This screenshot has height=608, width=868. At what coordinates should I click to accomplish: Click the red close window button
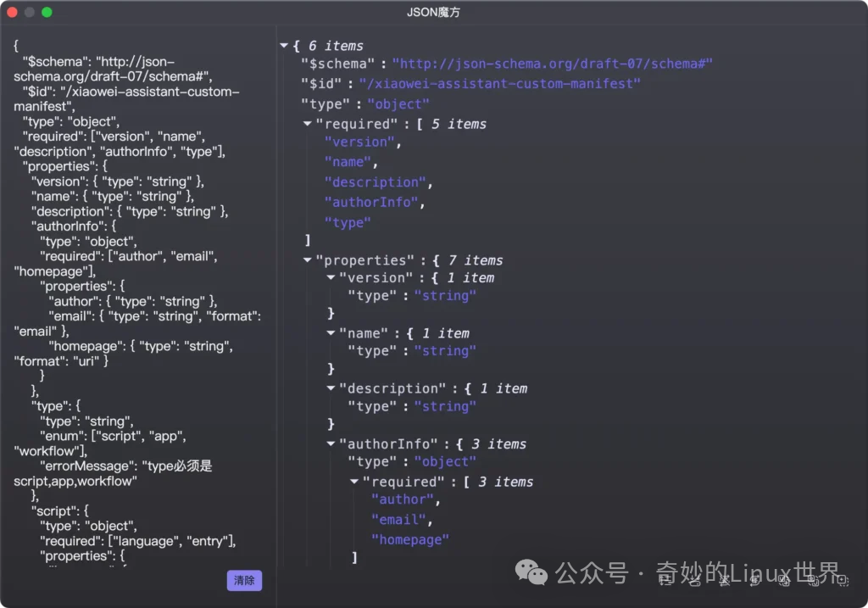(12, 12)
